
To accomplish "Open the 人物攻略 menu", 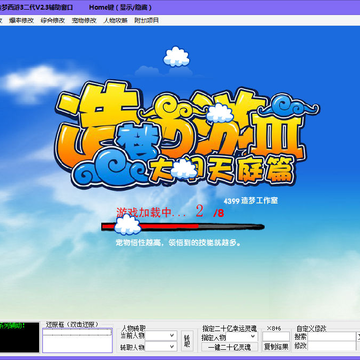I will (x=115, y=20).
